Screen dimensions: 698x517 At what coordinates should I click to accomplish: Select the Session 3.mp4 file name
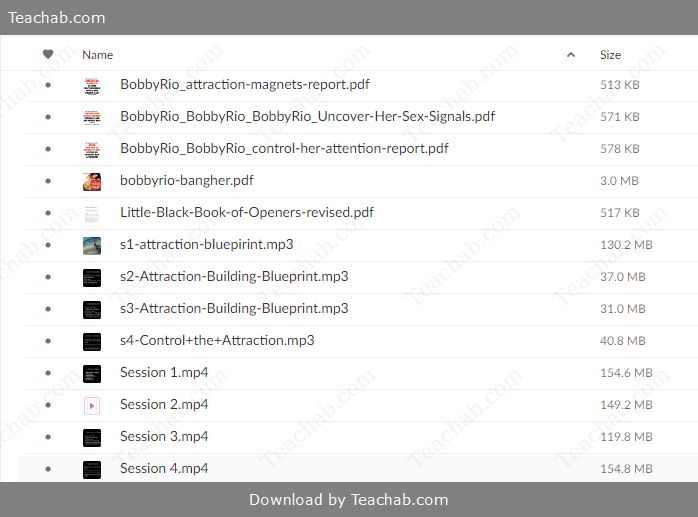pos(164,437)
